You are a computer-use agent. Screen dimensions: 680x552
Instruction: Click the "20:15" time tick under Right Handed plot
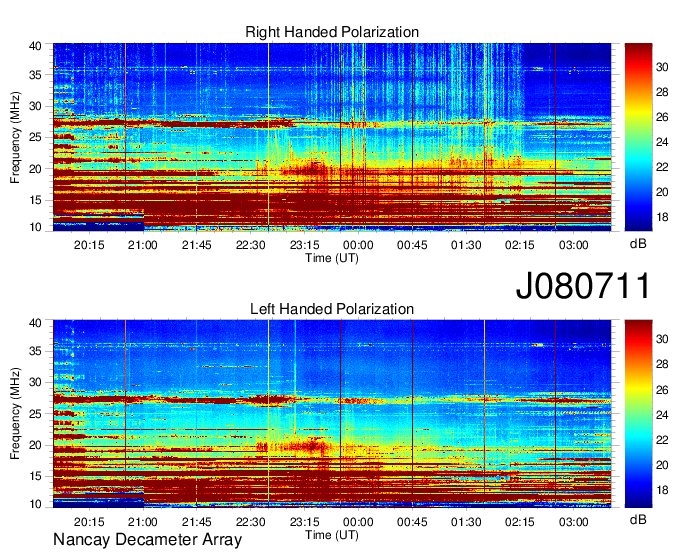(x=89, y=245)
